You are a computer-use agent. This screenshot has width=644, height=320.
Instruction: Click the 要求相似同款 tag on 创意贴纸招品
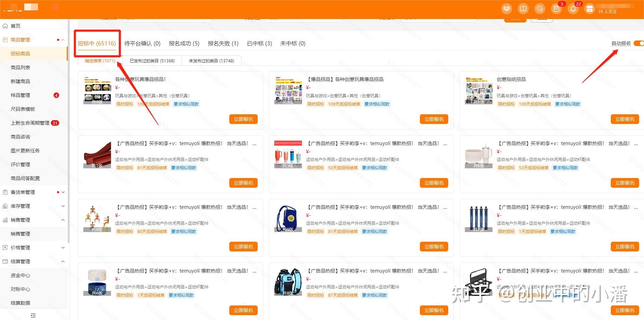[568, 104]
